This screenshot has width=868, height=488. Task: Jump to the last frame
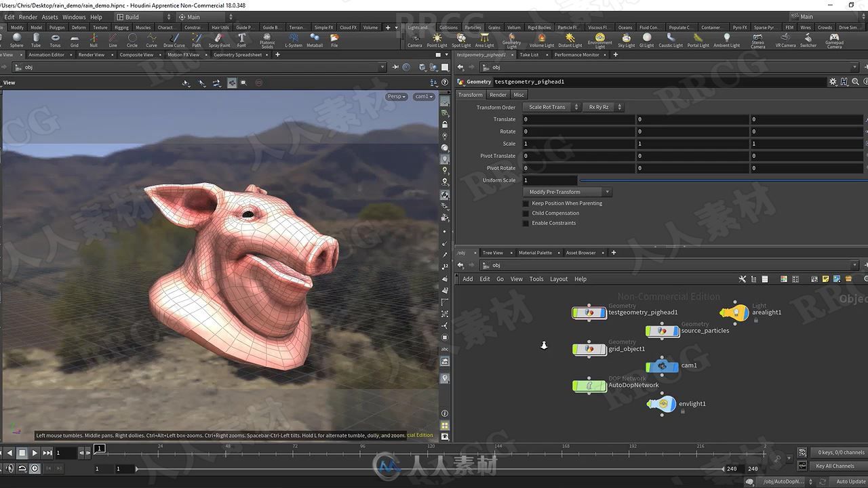[47, 453]
